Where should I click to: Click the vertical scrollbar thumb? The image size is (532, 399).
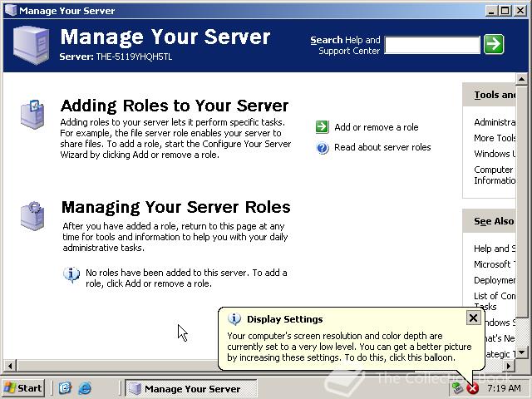(x=521, y=201)
